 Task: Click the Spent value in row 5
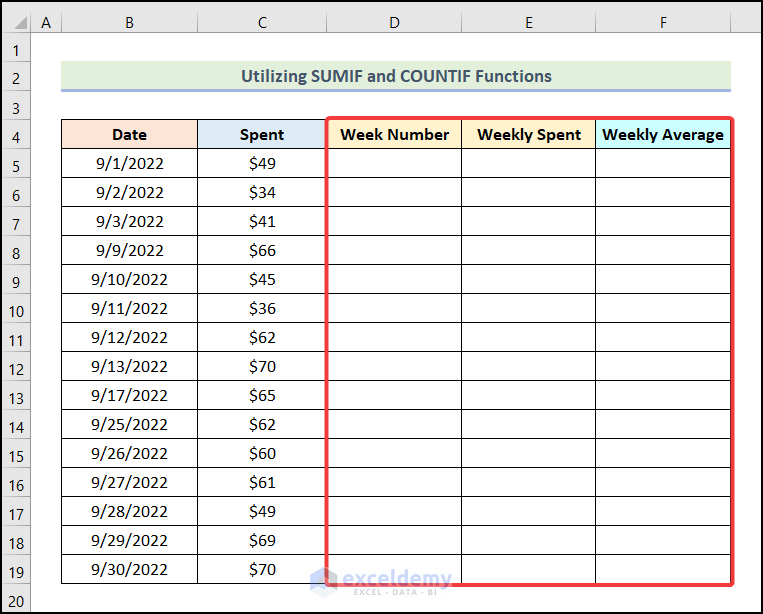click(262, 163)
